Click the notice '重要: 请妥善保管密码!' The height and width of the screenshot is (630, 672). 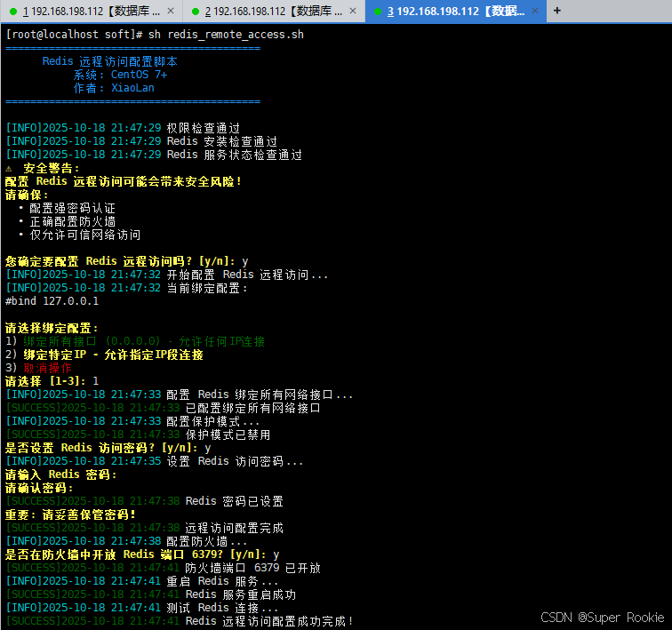70,514
